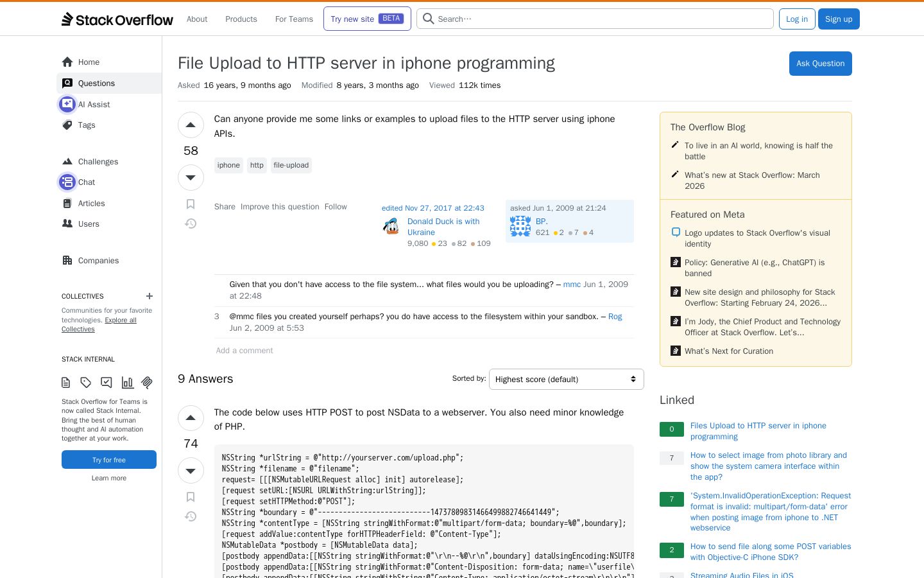Click the Challenges icon in sidebar
The width and height of the screenshot is (924, 578).
(x=67, y=162)
